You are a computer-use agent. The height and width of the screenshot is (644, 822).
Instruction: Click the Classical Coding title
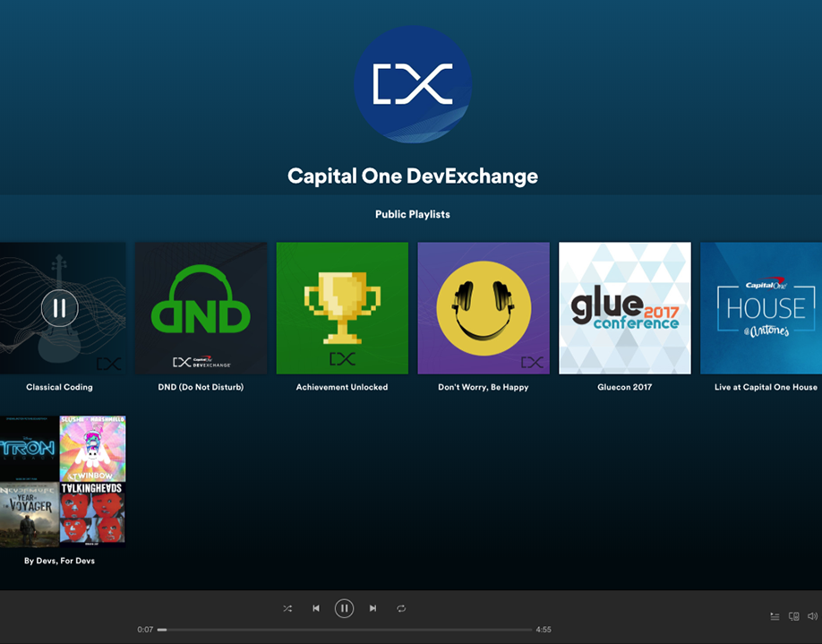(59, 387)
